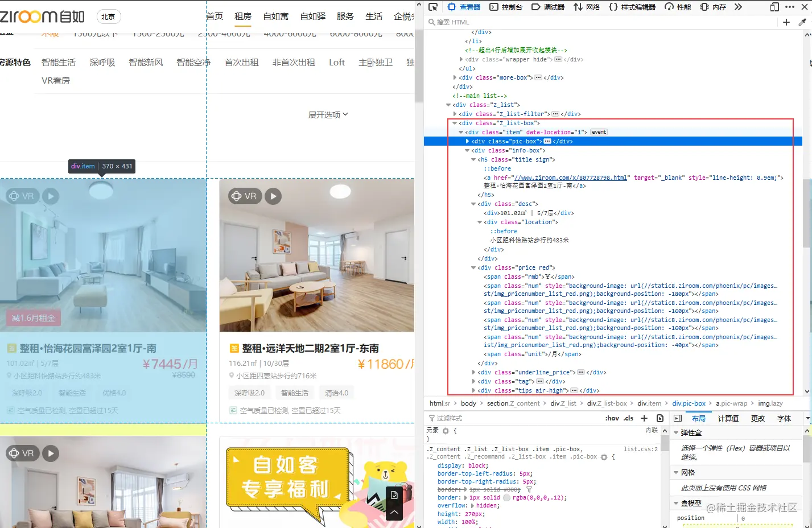Toggle the three-pane sidebar icon
The image size is (812, 528).
(x=678, y=418)
